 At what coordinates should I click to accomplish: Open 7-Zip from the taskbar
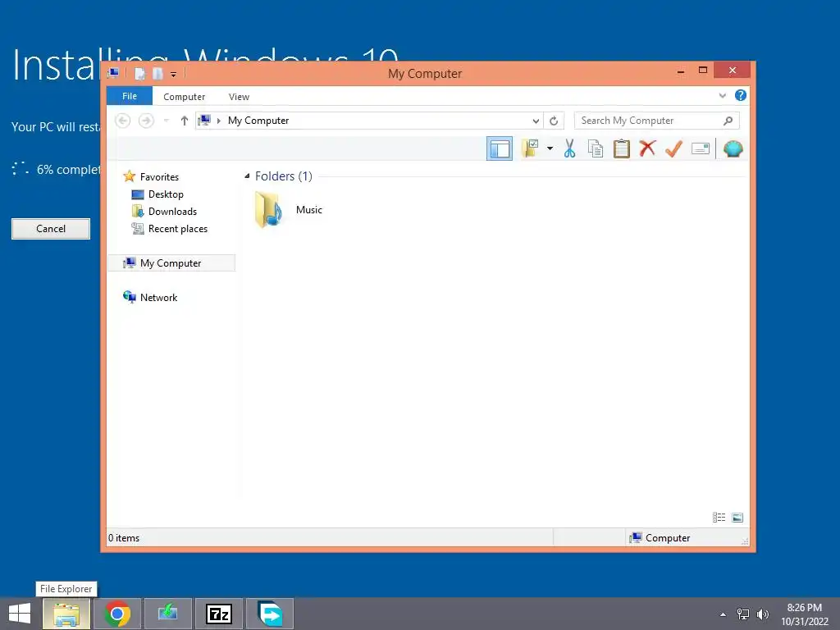click(x=219, y=614)
